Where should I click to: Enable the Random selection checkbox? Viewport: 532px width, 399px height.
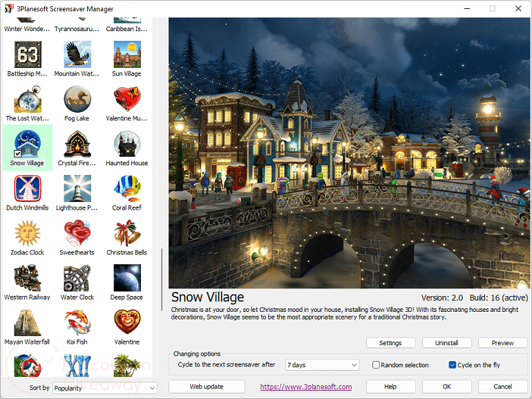pyautogui.click(x=376, y=364)
